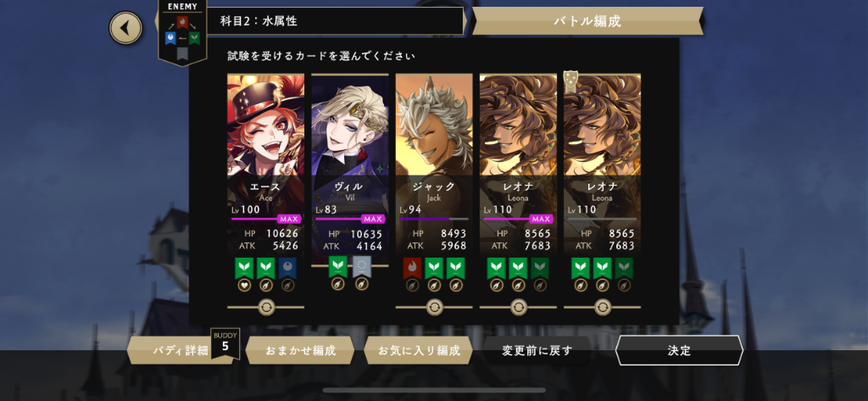
Task: Tap the swap icon under Jack's card
Action: pos(434,307)
